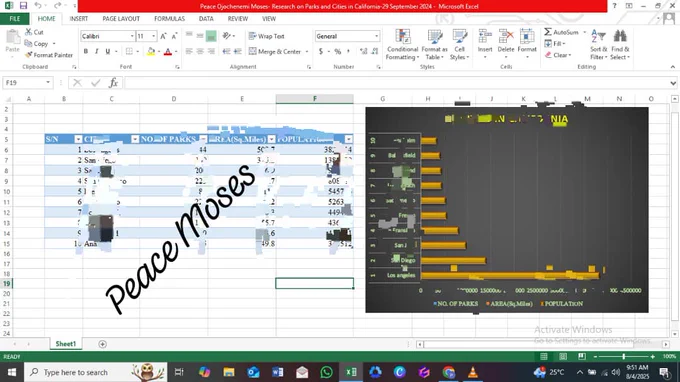Apply the yellow fill color bucket
The height and width of the screenshot is (382, 680).
(x=151, y=52)
